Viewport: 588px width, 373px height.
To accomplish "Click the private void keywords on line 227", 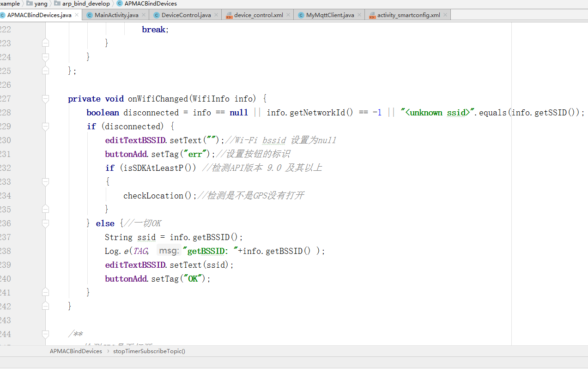I will tap(96, 99).
